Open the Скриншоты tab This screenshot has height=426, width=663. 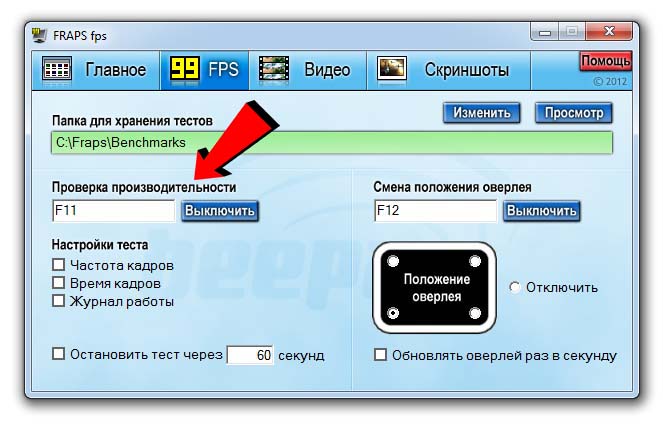point(448,70)
